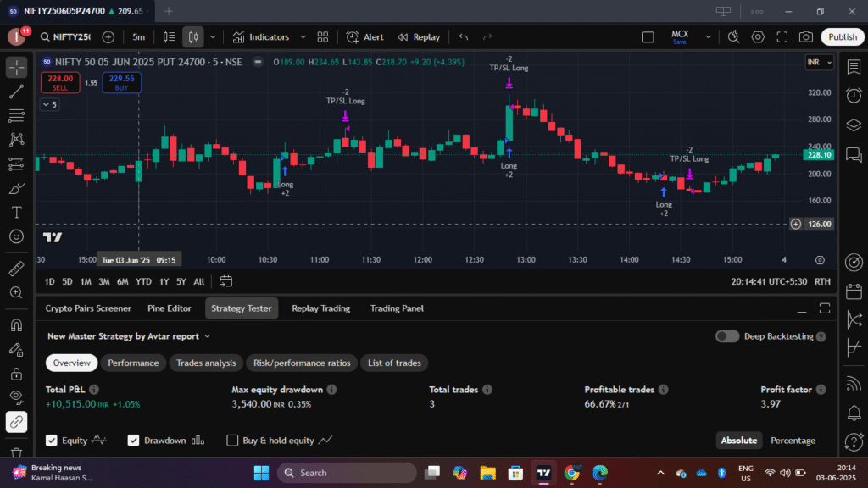Switch to the Replay Trading tab
This screenshot has width=868, height=488.
[x=321, y=308]
